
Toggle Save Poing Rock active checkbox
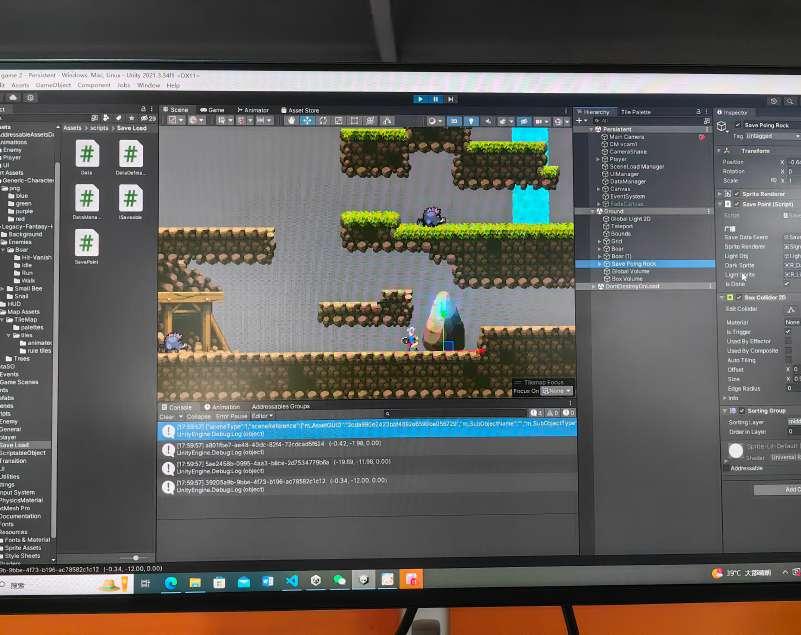pos(737,125)
